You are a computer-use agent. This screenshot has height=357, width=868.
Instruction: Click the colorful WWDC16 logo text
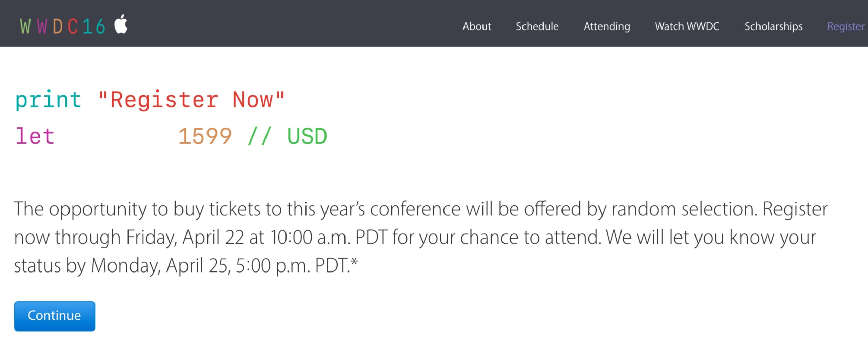(62, 26)
